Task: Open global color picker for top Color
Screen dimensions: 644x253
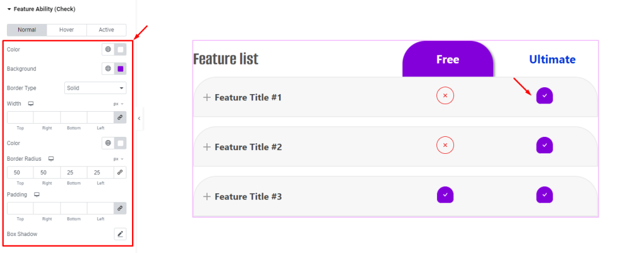Action: tap(108, 49)
